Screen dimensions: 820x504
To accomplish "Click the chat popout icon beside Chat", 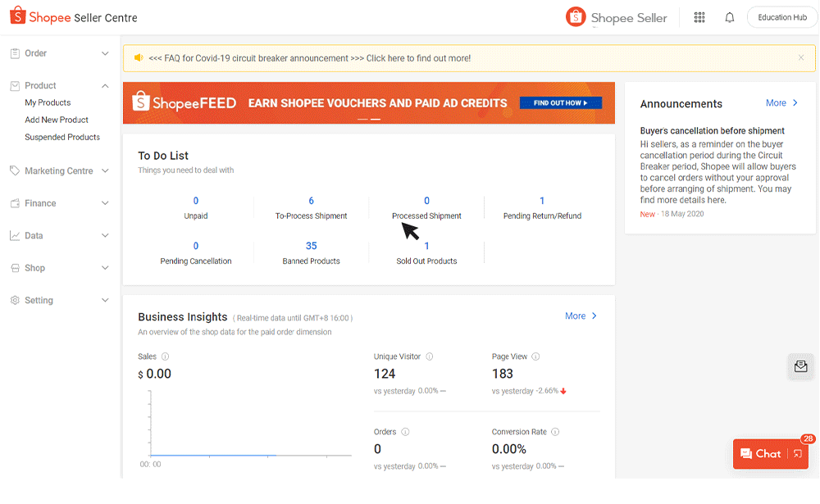I will [798, 454].
